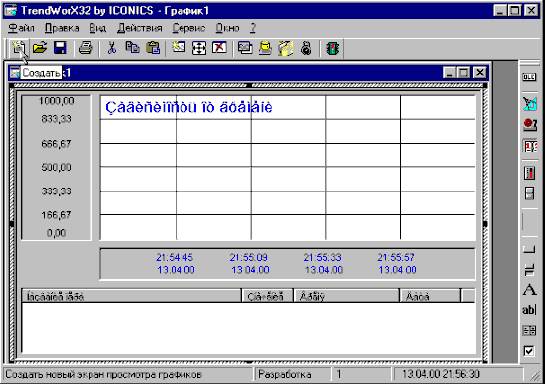This screenshot has width=546, height=386.
Task: Click the widest first column header in pen list
Action: [132, 296]
